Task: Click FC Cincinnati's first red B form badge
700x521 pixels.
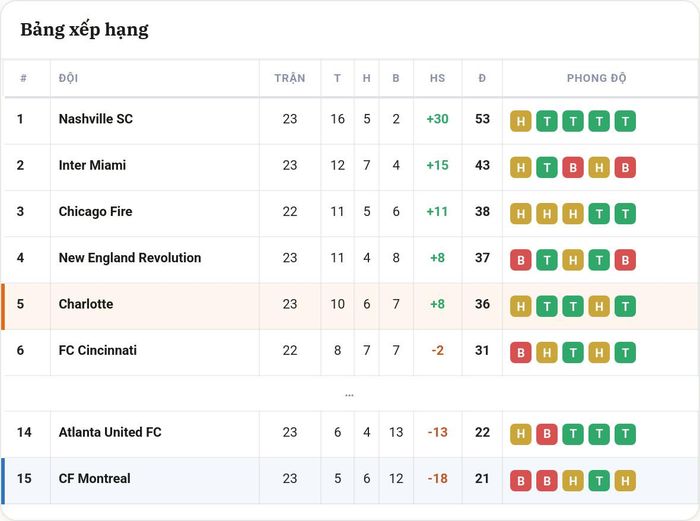Action: (521, 353)
